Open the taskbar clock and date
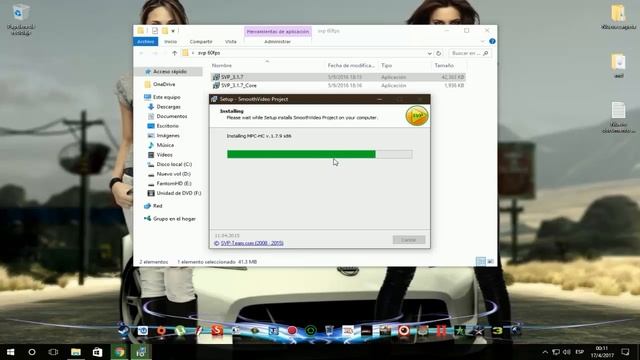The height and width of the screenshot is (360, 640). click(x=602, y=352)
